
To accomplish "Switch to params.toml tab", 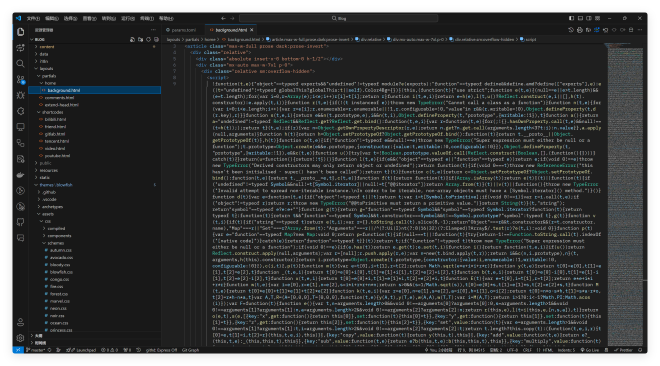I will tap(181, 30).
